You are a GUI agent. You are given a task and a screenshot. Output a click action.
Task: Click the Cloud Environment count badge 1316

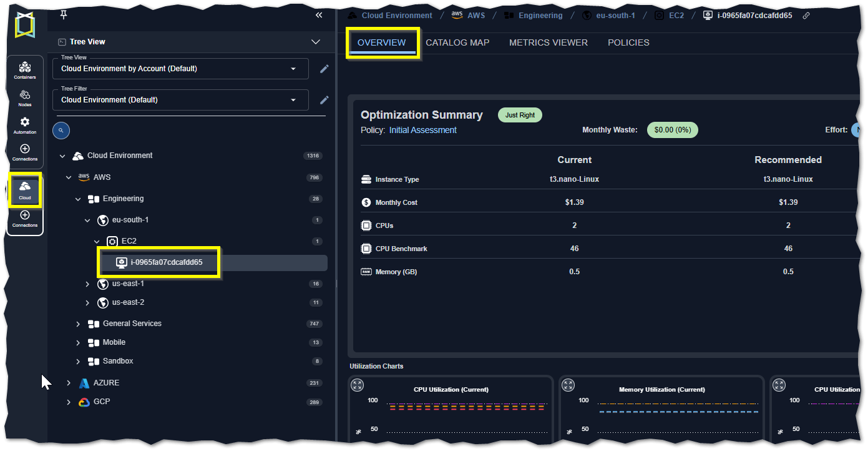point(313,156)
